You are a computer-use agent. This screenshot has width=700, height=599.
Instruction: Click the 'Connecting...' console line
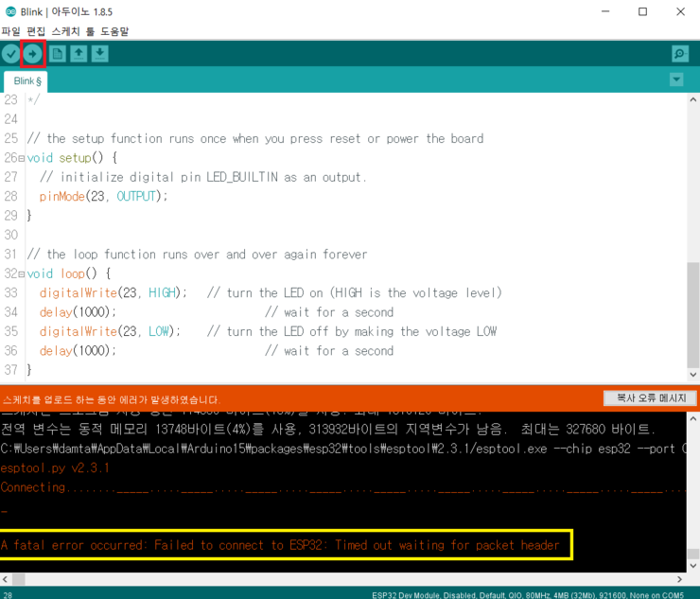[342, 487]
